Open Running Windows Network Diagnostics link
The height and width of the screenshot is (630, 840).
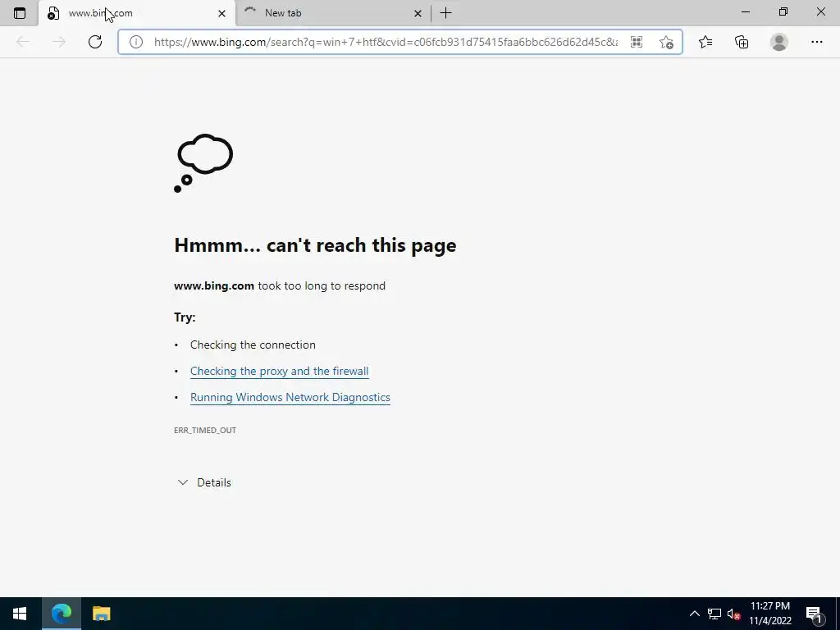pos(290,398)
